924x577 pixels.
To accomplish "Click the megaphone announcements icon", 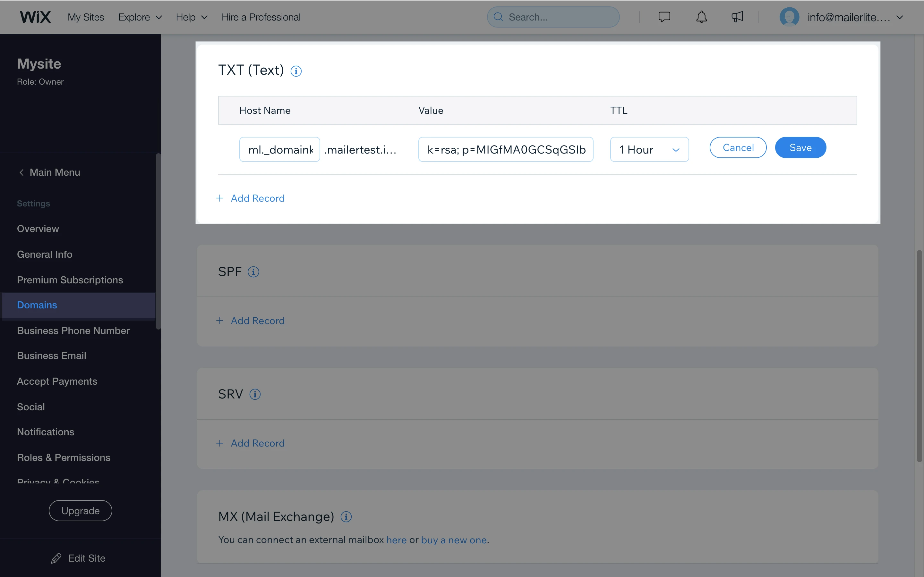I will 737,17.
